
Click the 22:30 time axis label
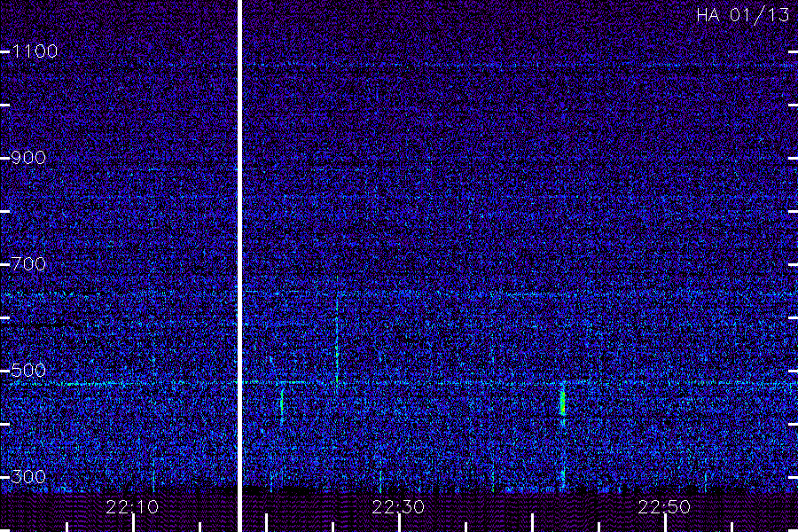click(x=398, y=506)
